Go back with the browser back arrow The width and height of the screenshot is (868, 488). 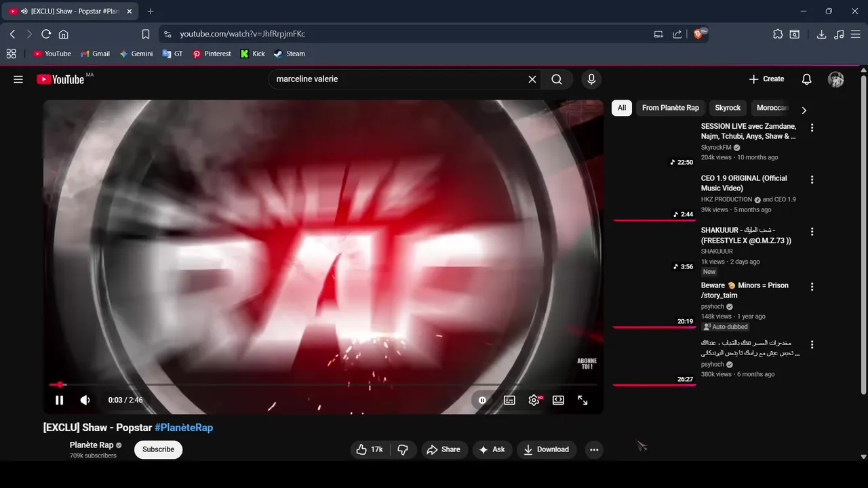[x=12, y=34]
